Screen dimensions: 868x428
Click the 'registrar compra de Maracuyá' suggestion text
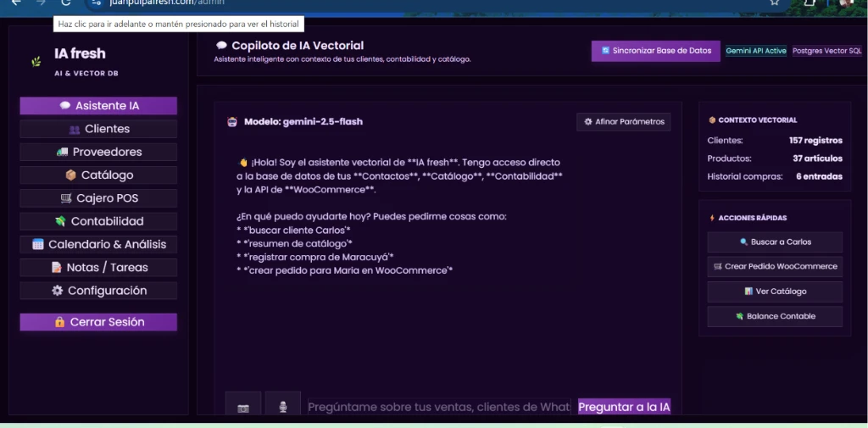point(314,257)
